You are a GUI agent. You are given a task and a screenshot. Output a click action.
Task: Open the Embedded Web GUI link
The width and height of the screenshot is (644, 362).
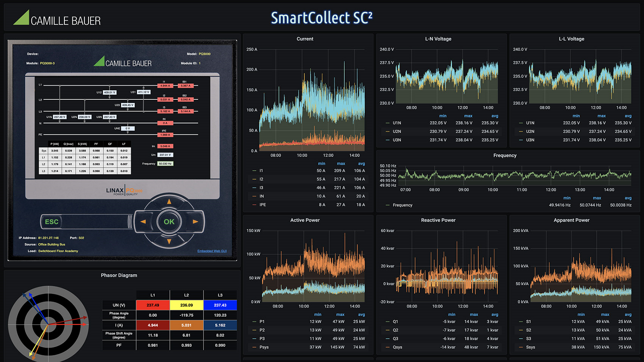click(x=212, y=251)
